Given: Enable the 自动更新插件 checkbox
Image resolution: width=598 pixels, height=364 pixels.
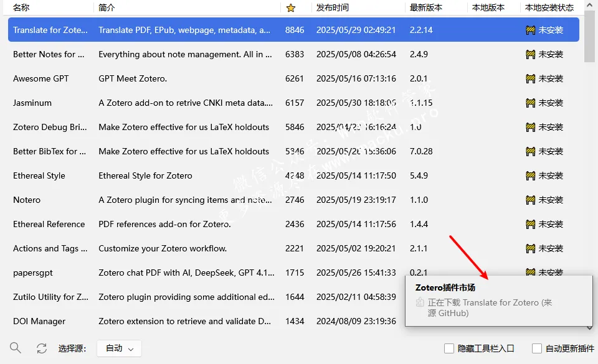Looking at the screenshot, I should [x=536, y=348].
